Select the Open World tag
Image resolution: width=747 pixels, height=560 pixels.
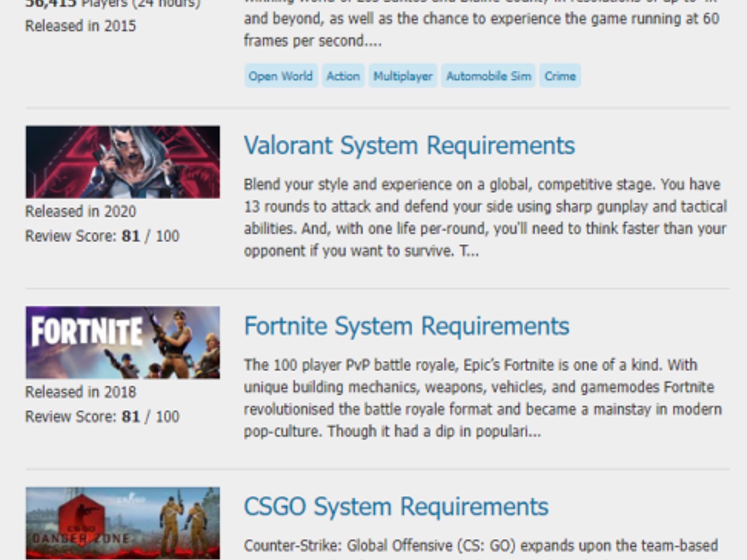point(280,76)
